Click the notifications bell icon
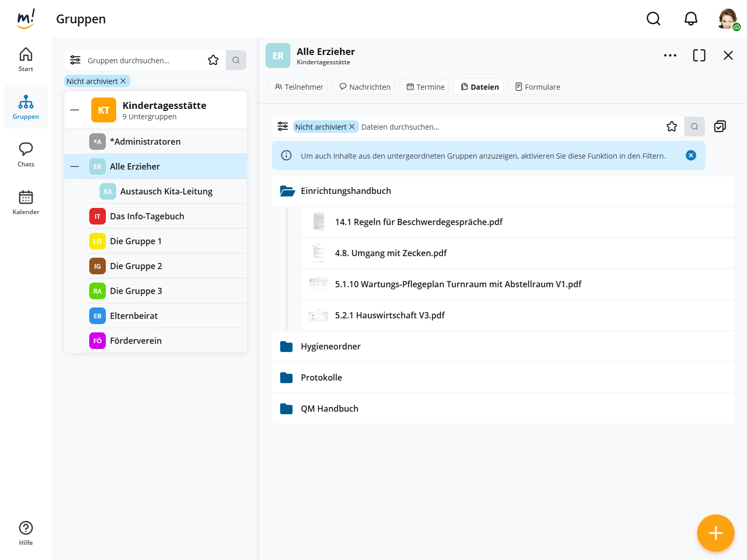 point(690,19)
